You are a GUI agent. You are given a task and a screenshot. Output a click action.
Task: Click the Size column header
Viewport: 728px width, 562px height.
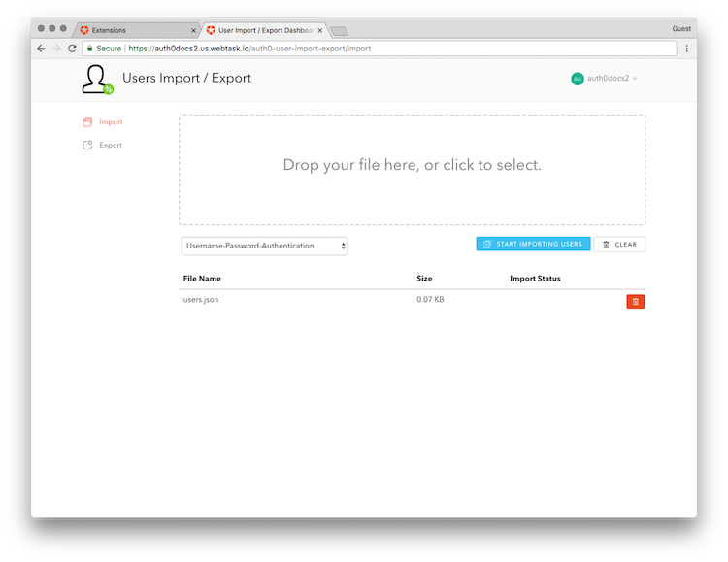(424, 279)
